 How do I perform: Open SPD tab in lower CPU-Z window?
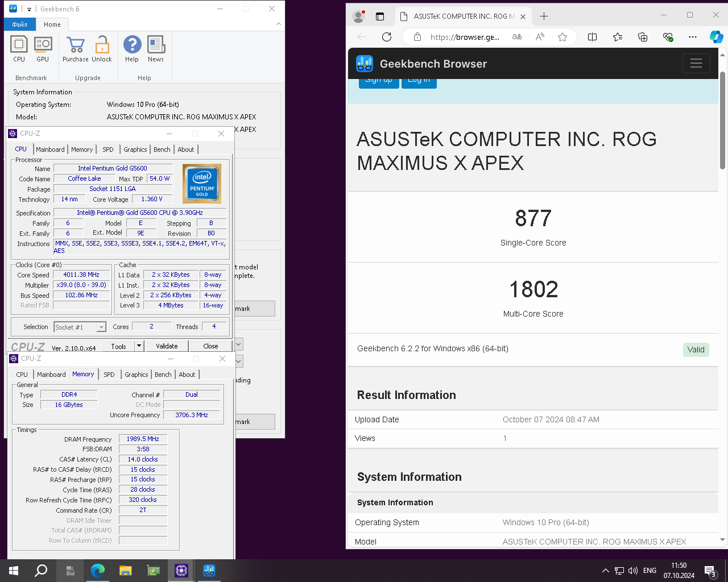(x=109, y=375)
